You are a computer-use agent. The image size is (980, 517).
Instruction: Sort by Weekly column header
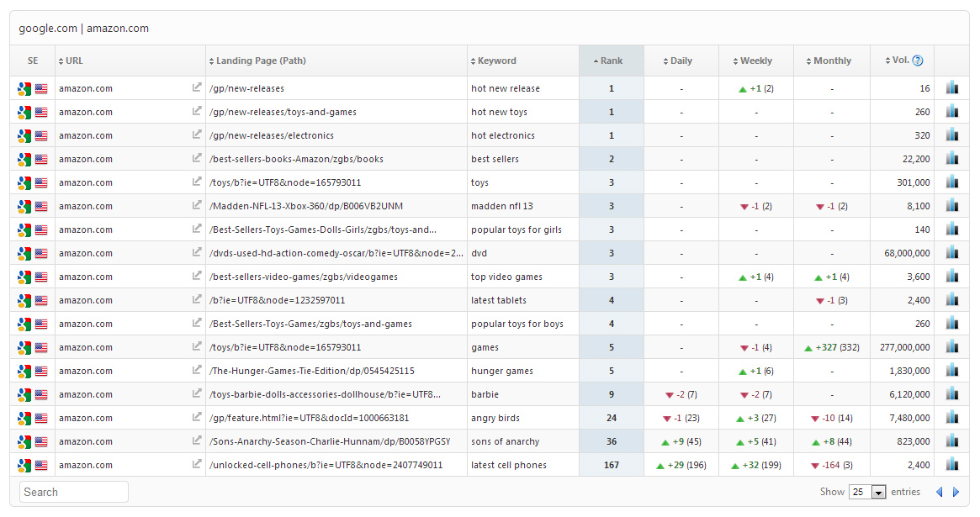(755, 61)
